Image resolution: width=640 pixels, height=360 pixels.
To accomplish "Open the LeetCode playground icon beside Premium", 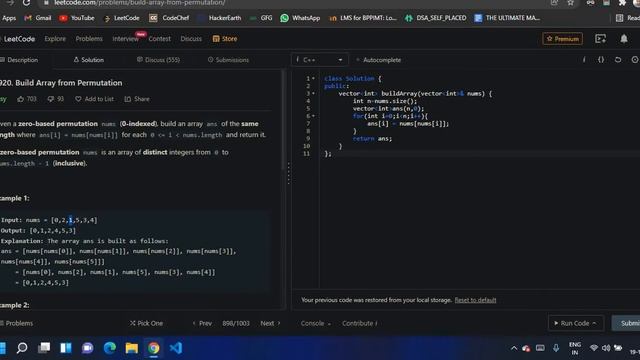I will tap(600, 39).
